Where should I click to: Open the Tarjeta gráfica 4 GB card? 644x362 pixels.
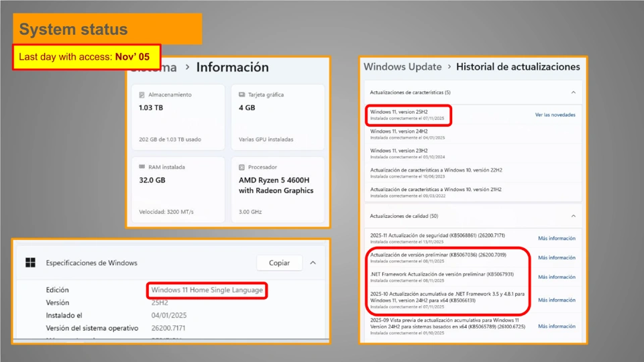(x=278, y=117)
